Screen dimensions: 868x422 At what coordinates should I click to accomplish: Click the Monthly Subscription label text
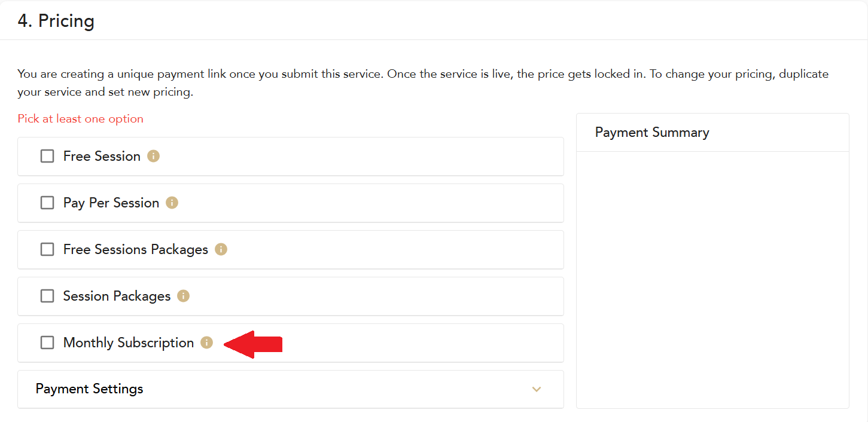click(x=129, y=343)
